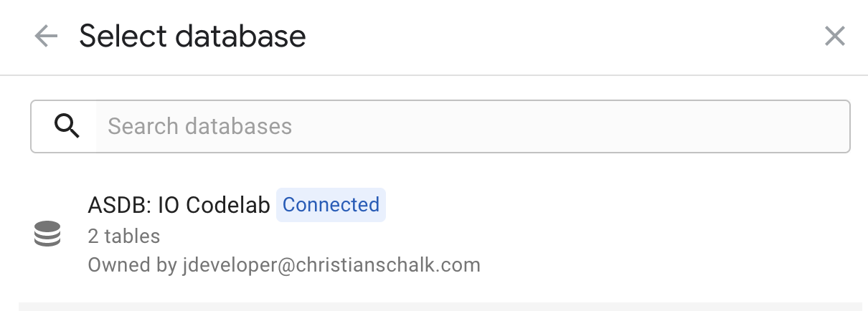Click the blank right end of the search box
This screenshot has height=311, width=868.
[789, 126]
